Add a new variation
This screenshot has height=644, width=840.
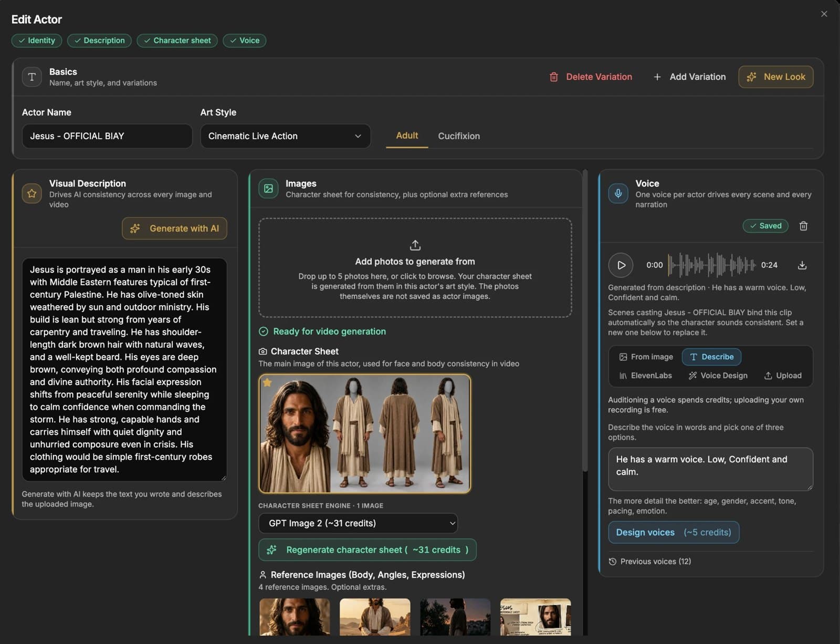690,77
